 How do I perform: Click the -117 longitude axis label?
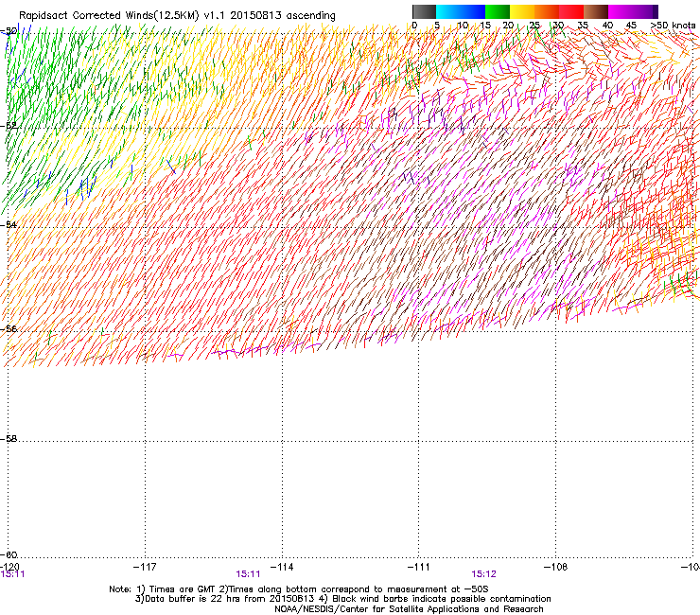pyautogui.click(x=145, y=567)
